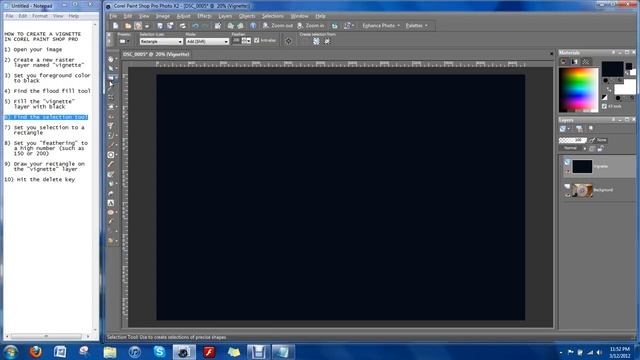Select the Selection tool in Tools toolbar
The height and width of the screenshot is (360, 640).
click(111, 78)
